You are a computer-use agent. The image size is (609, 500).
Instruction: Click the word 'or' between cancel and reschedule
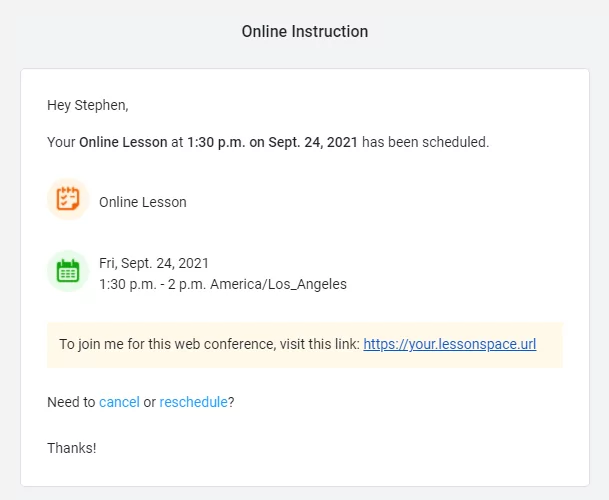point(150,402)
